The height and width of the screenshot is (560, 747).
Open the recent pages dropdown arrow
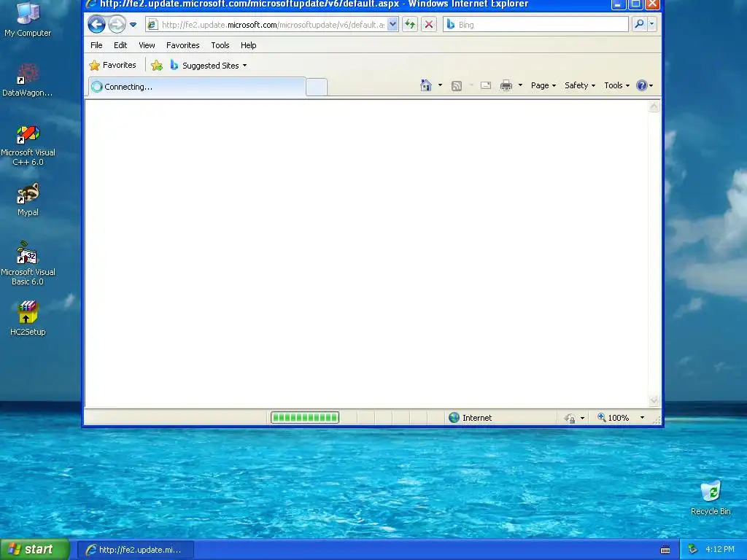[133, 25]
